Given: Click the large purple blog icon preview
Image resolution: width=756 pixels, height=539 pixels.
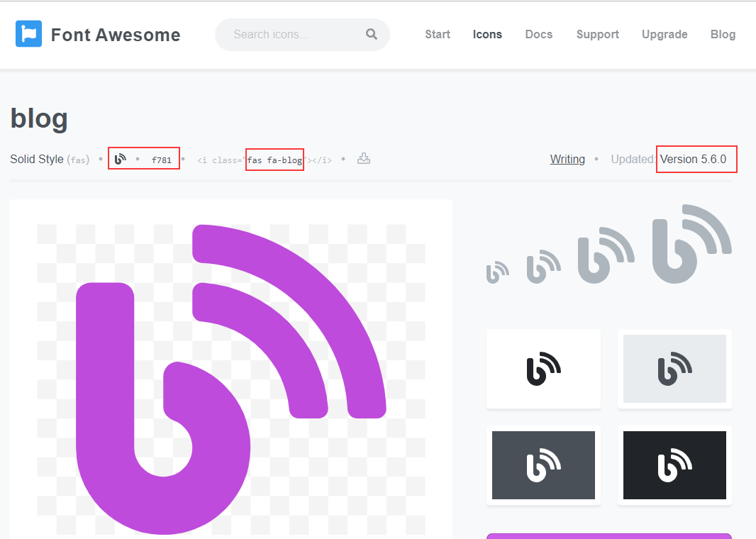Looking at the screenshot, I should (x=231, y=379).
